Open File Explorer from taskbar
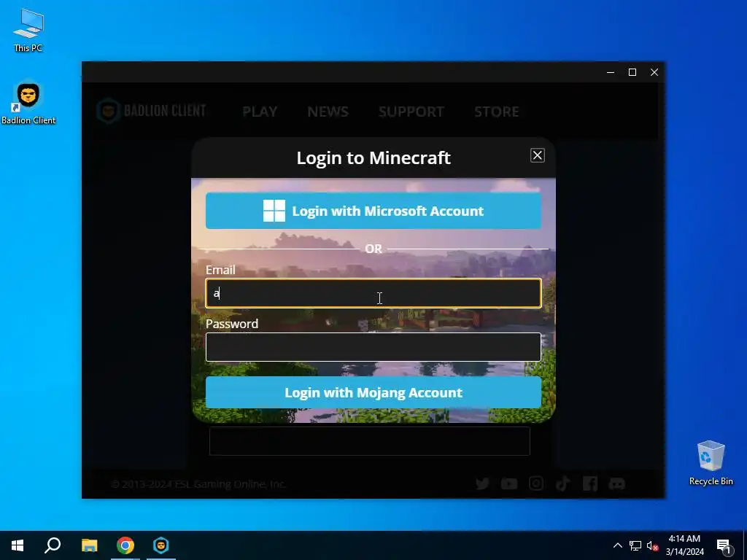The height and width of the screenshot is (560, 747). pos(89,545)
